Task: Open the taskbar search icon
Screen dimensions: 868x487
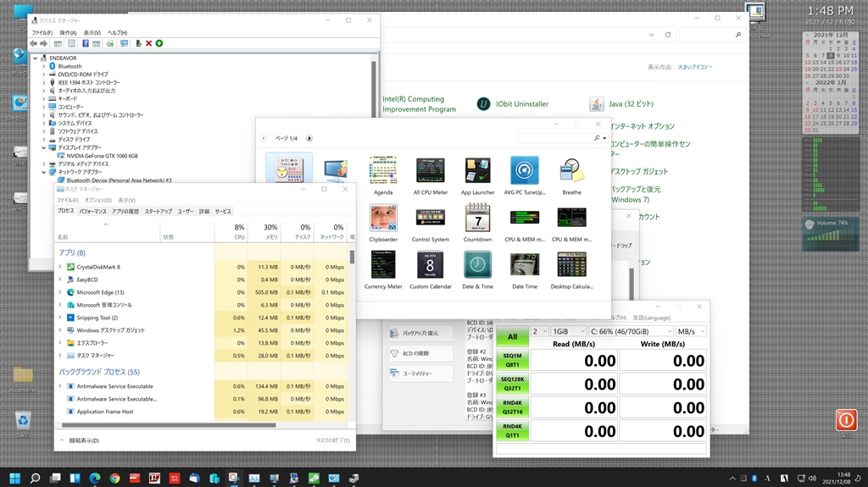Action: point(35,479)
